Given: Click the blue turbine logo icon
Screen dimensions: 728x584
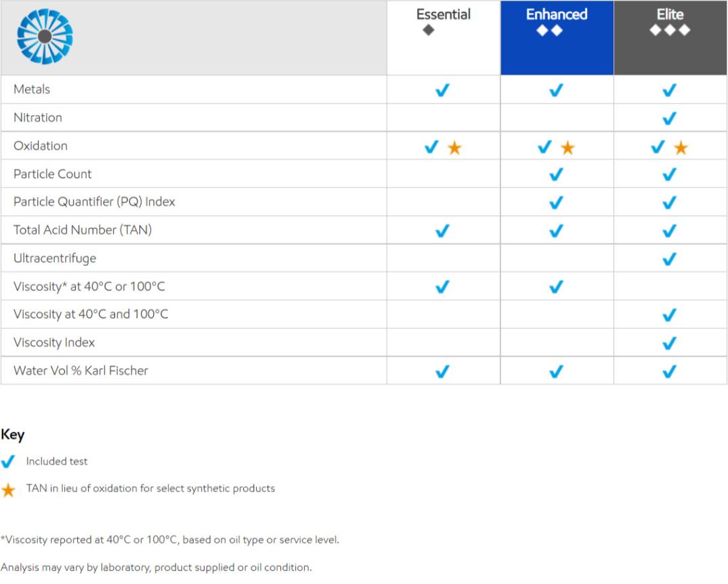Looking at the screenshot, I should 45,37.
